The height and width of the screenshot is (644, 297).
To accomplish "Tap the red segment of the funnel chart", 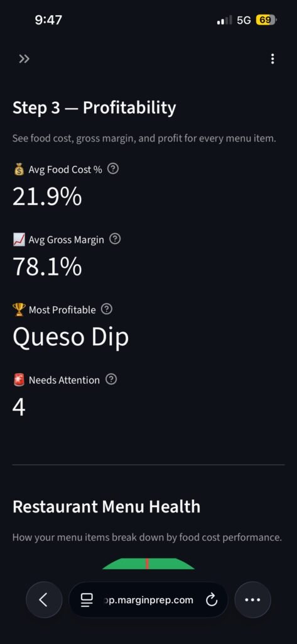I will click(x=148, y=563).
